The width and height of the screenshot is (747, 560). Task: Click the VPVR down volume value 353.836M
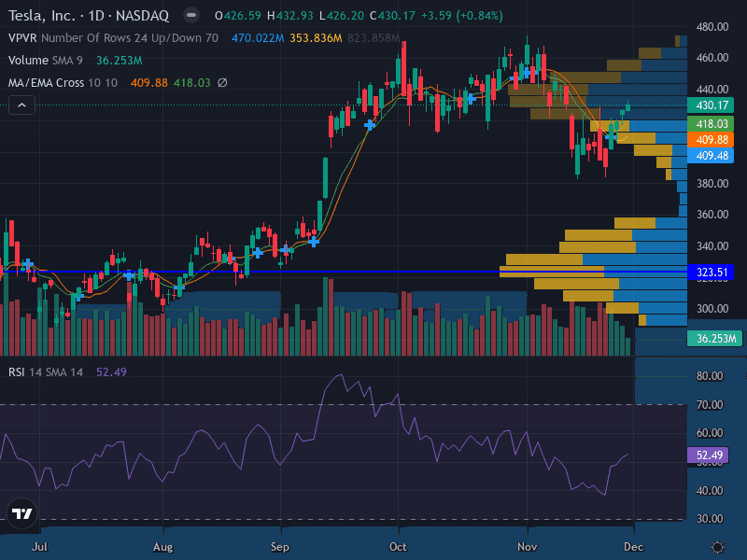[316, 38]
